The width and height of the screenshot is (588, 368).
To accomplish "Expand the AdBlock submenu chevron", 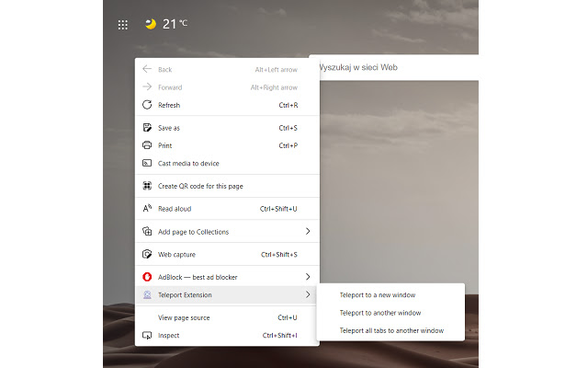I will pyautogui.click(x=308, y=277).
